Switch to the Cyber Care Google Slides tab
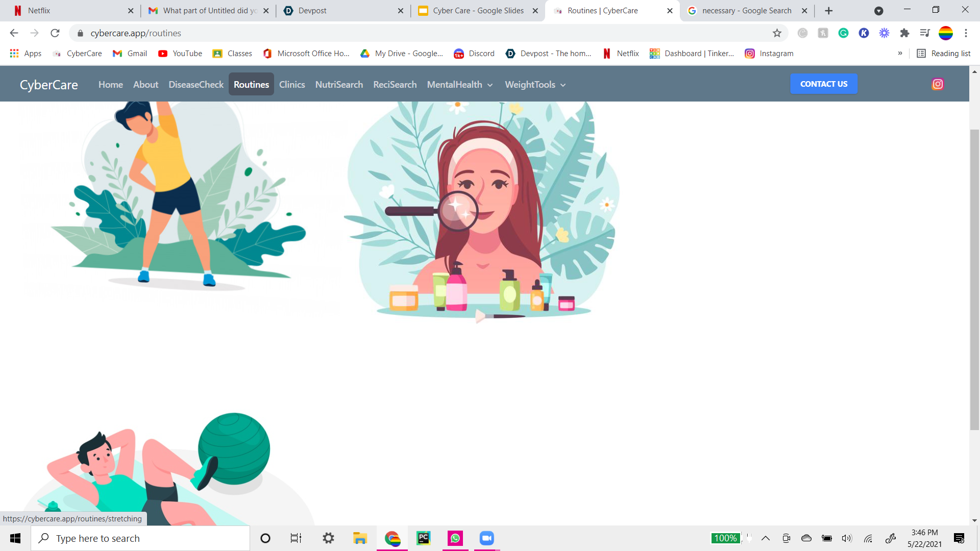The width and height of the screenshot is (980, 551). [x=478, y=11]
